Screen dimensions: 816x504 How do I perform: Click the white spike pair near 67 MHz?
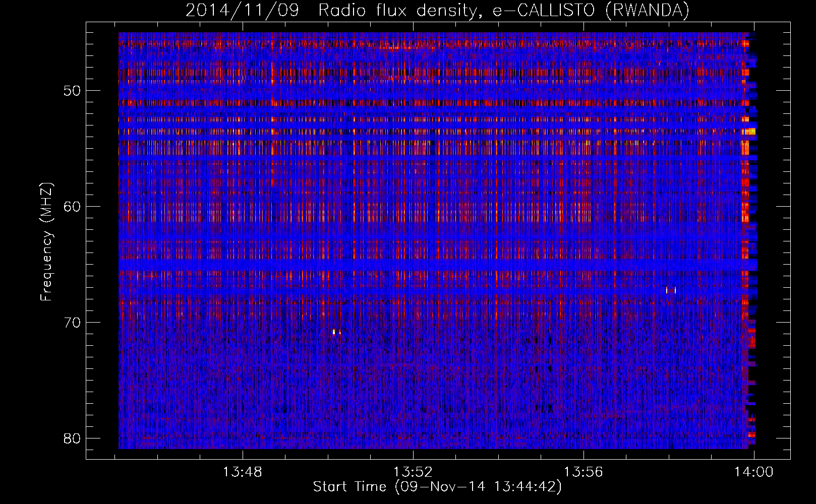coord(671,290)
